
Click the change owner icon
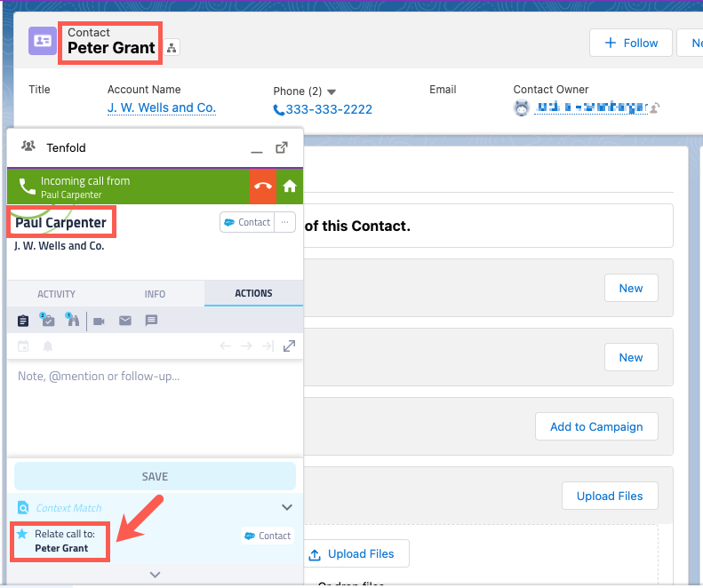pos(655,107)
